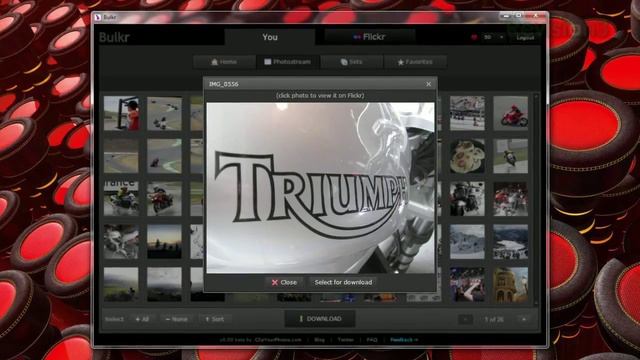Select None to clear the selection

click(176, 319)
